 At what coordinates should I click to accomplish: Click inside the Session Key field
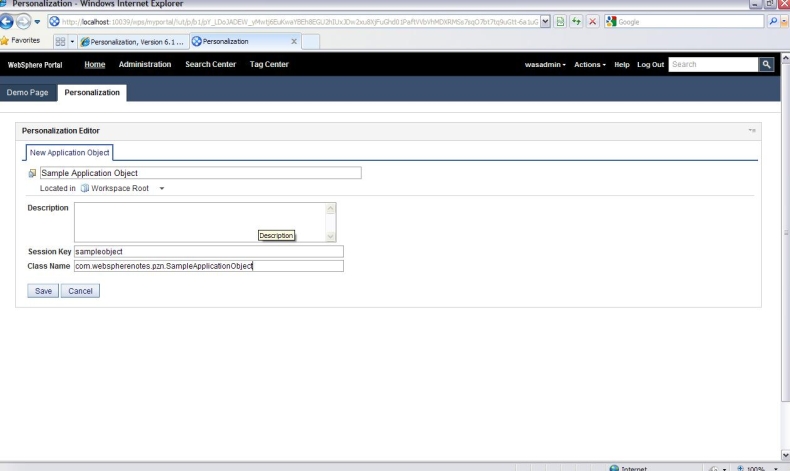208,252
